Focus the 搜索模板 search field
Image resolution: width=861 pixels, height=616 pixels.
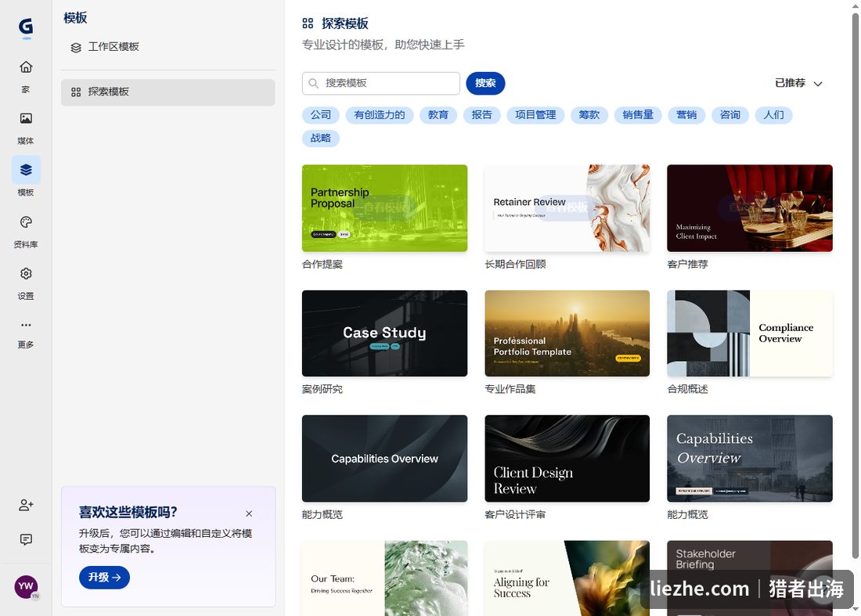381,84
